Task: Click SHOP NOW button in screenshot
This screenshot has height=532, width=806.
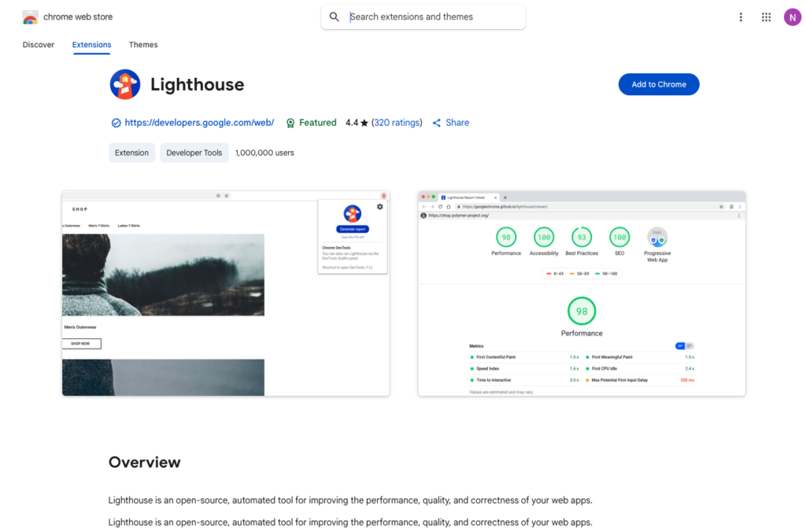Action: coord(81,343)
